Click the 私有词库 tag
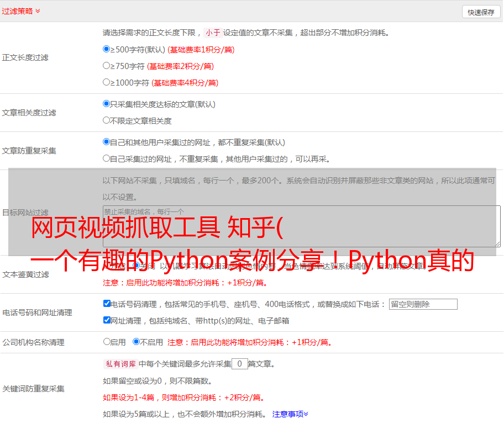This screenshot has height=424, width=504. click(x=121, y=364)
